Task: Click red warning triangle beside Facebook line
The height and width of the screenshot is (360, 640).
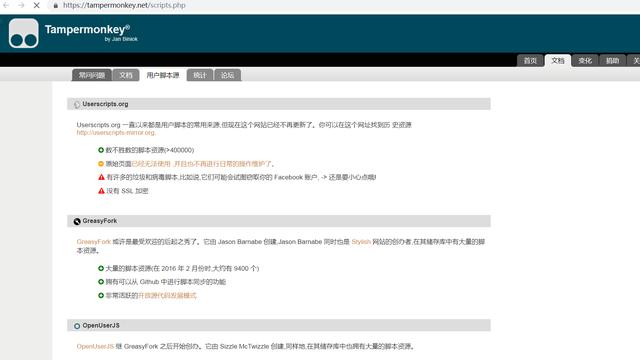Action: pyautogui.click(x=101, y=177)
